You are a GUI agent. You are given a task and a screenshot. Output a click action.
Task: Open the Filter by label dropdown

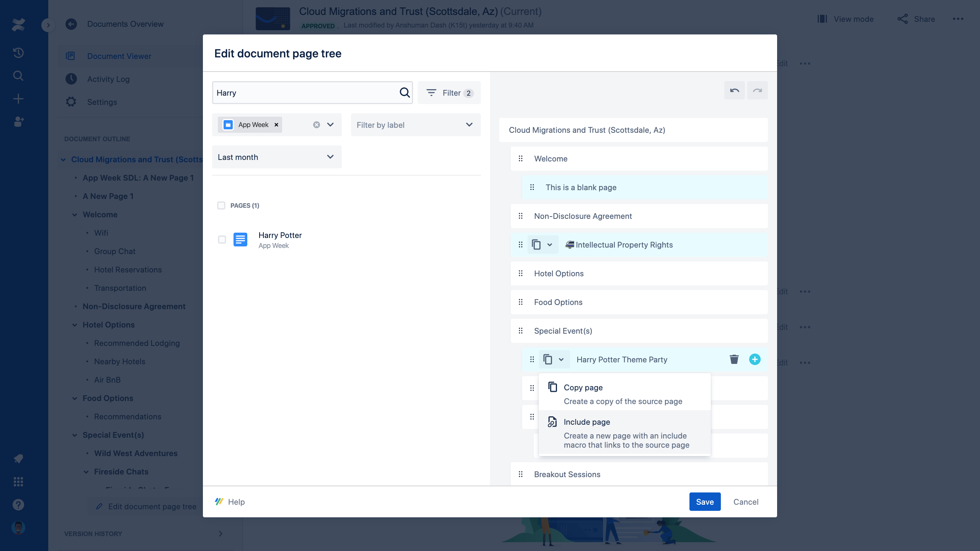(415, 125)
